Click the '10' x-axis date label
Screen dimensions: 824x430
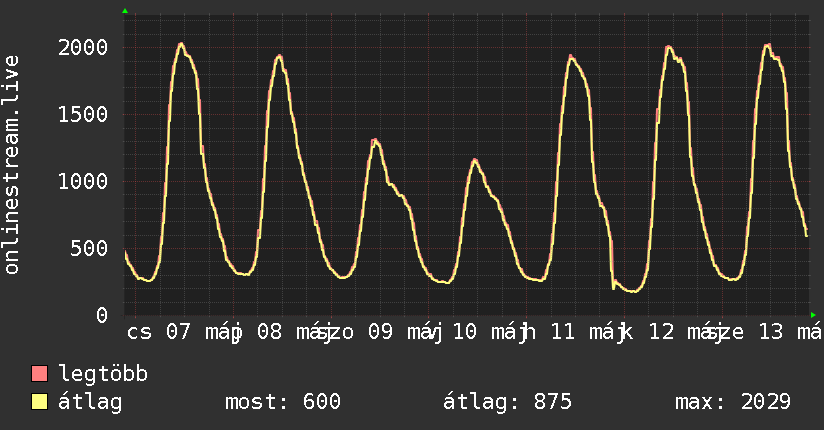coord(465,332)
